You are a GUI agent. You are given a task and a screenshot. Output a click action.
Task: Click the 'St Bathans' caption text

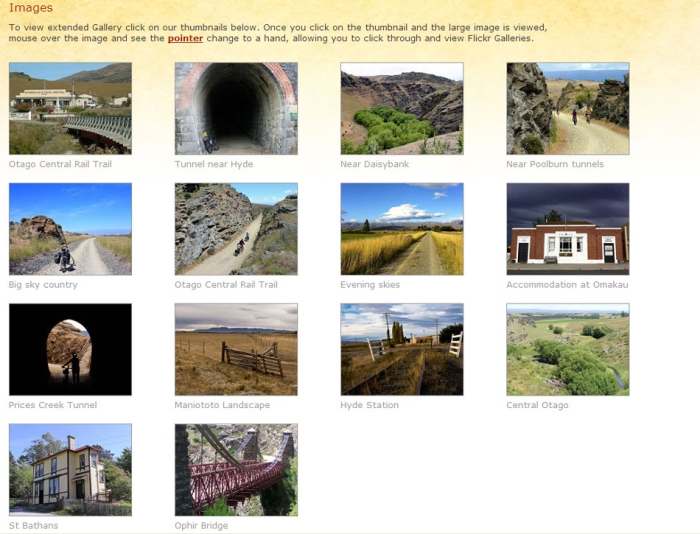33,526
